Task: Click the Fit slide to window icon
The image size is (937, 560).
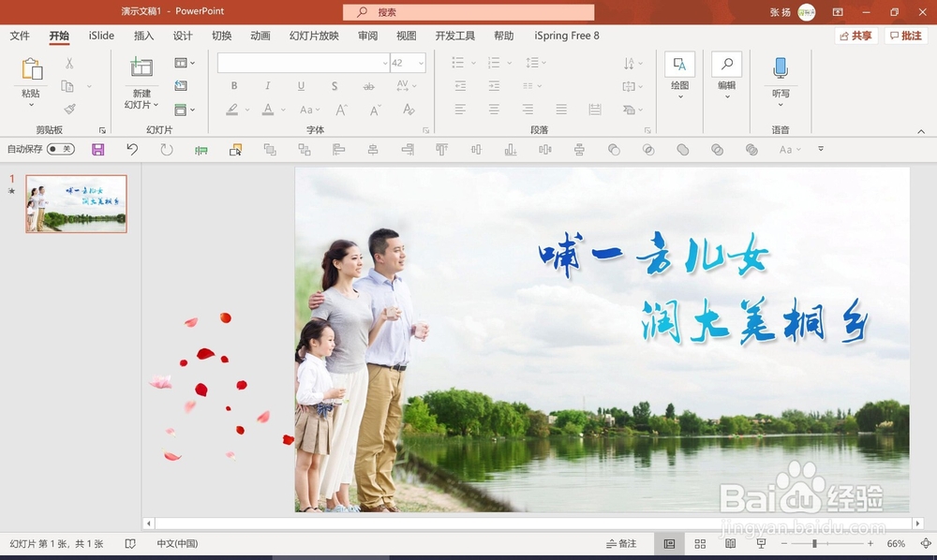Action: pos(926,543)
